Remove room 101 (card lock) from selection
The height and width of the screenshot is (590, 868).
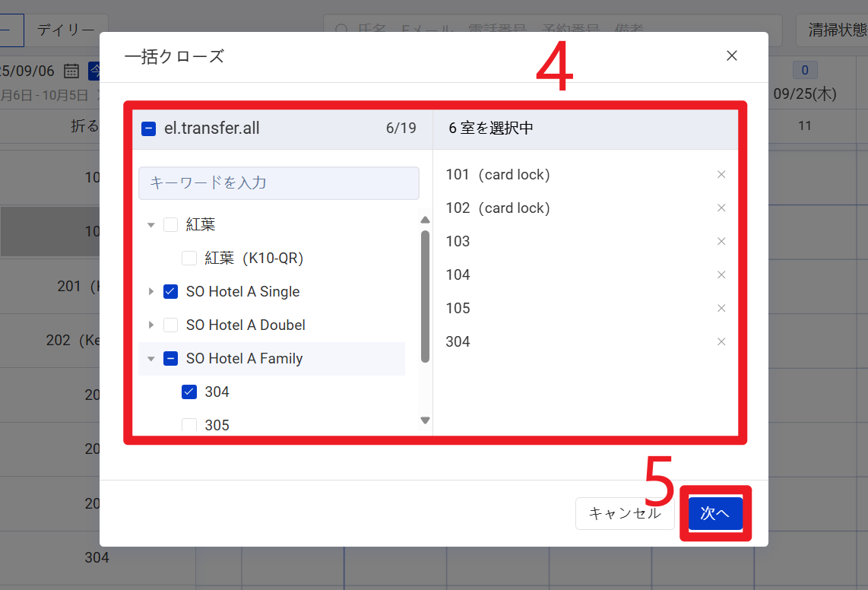click(721, 175)
